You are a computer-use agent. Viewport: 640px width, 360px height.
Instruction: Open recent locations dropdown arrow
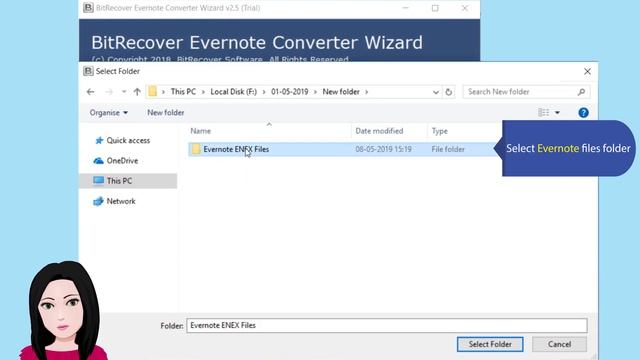(124, 92)
